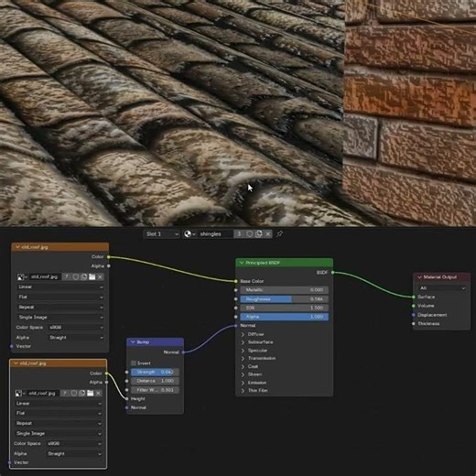The height and width of the screenshot is (476, 476).
Task: Click the BSDF output socket
Action: (332, 273)
